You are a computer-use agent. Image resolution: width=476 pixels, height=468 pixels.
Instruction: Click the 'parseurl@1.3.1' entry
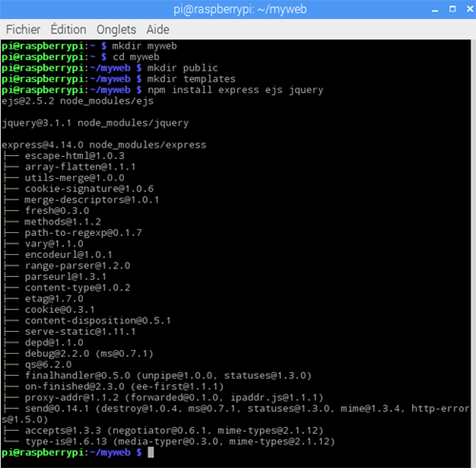pos(66,277)
